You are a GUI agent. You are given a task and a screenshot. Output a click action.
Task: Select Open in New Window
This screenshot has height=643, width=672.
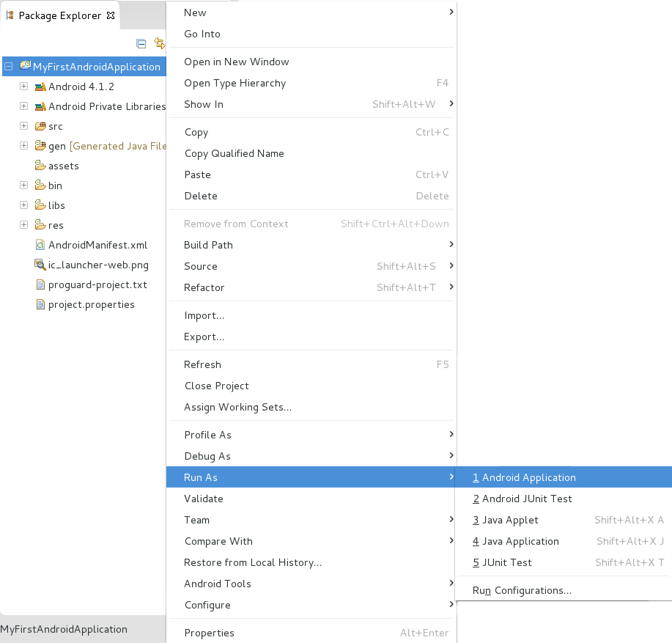click(311, 62)
